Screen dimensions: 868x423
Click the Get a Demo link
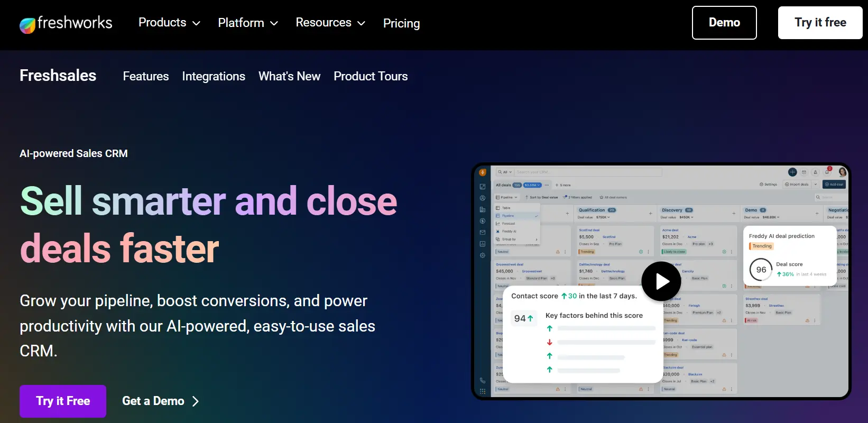160,401
